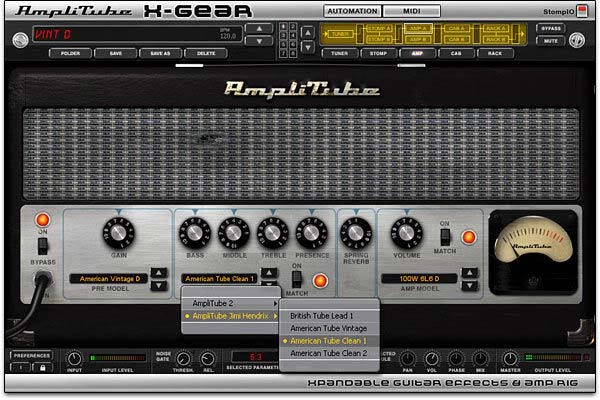Click the orange Match light next to EQ switch
Image resolution: width=600 pixels, height=400 pixels.
pyautogui.click(x=320, y=281)
